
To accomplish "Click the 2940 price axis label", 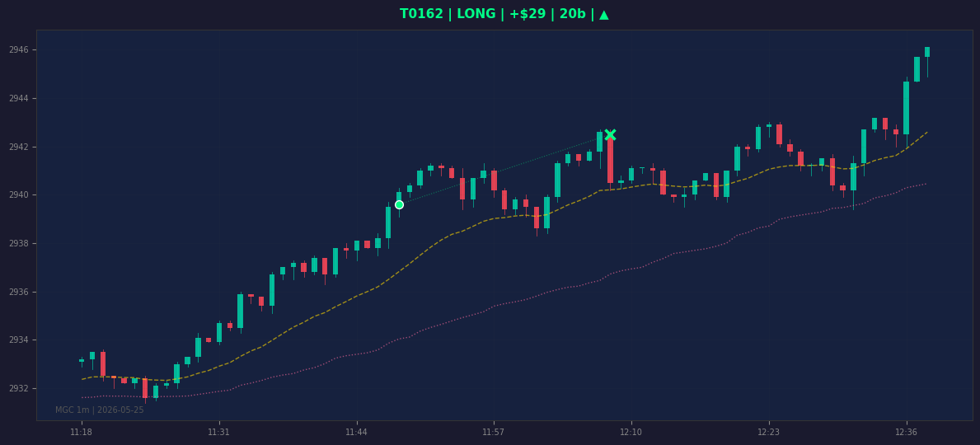I will 19,195.
